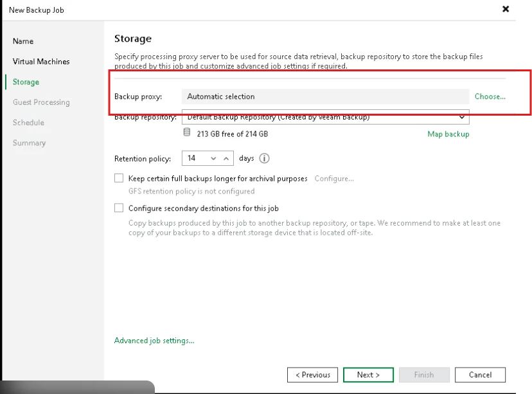The height and width of the screenshot is (394, 532).
Task: Increase retention policy value with up arrow
Action: (226, 158)
